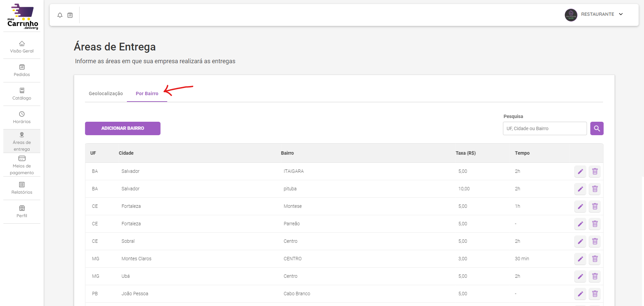This screenshot has height=306, width=644.
Task: Edit the ITAIGARA neighborhood row
Action: (x=580, y=171)
